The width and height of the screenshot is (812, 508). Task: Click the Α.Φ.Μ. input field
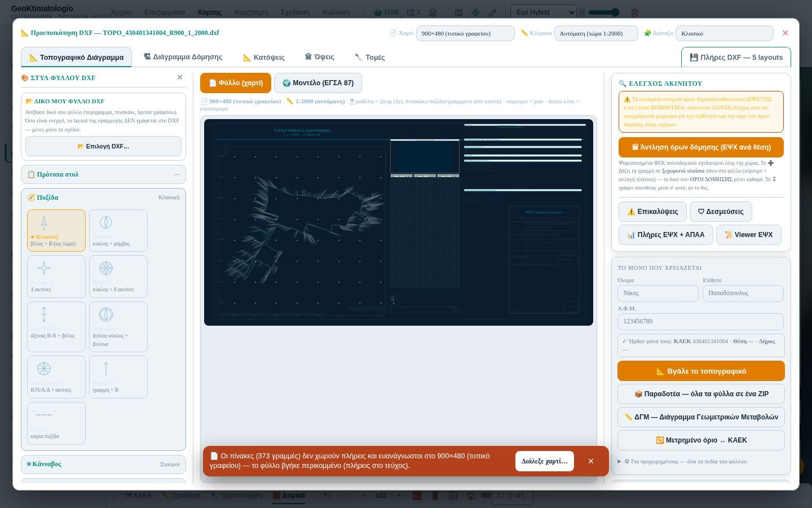[x=700, y=321]
